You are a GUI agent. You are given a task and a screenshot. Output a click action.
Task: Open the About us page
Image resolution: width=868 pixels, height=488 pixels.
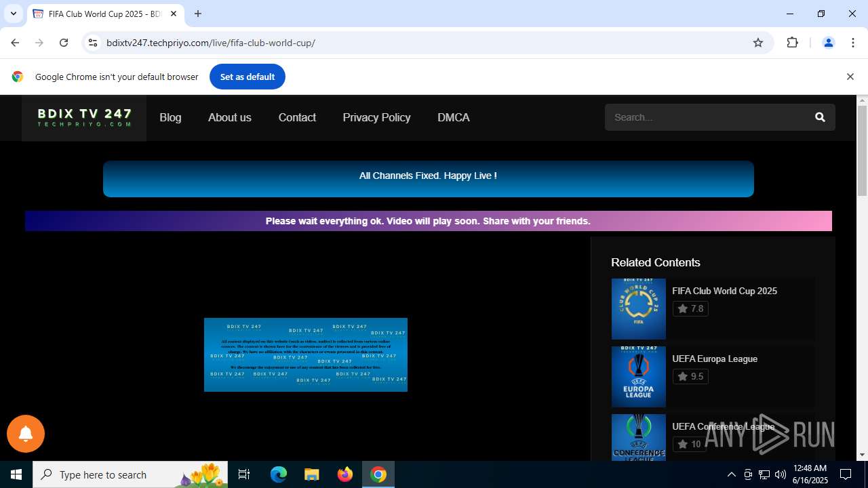coord(230,117)
